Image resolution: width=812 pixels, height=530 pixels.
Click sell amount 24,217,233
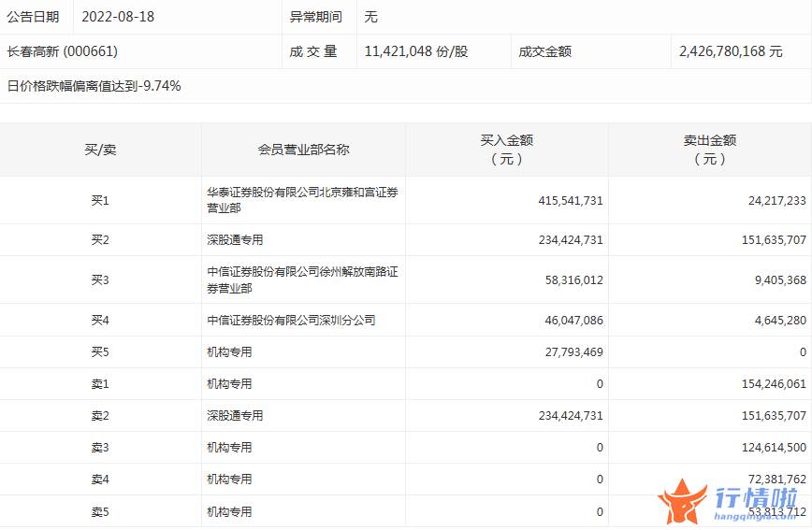pos(776,200)
